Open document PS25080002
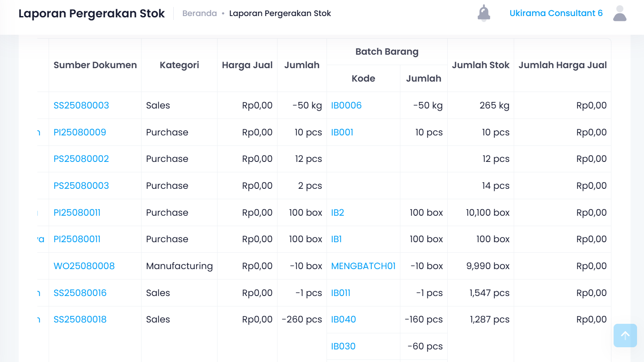 81,159
